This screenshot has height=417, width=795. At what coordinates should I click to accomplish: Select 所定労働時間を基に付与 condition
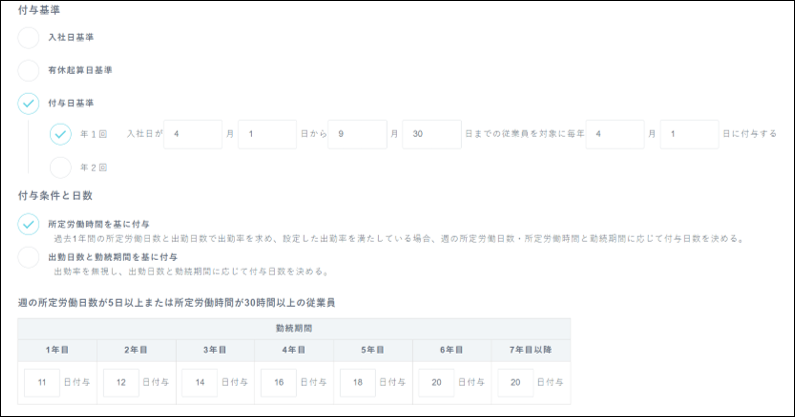click(29, 224)
